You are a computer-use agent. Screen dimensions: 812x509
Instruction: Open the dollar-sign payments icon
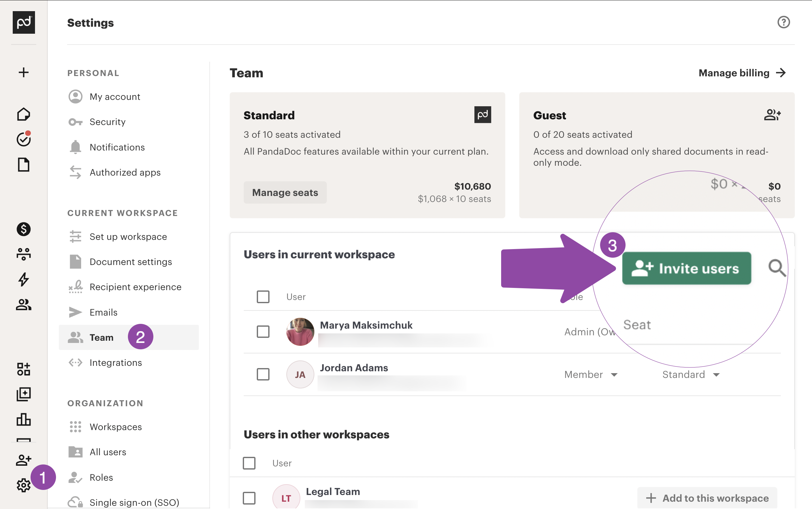(24, 229)
